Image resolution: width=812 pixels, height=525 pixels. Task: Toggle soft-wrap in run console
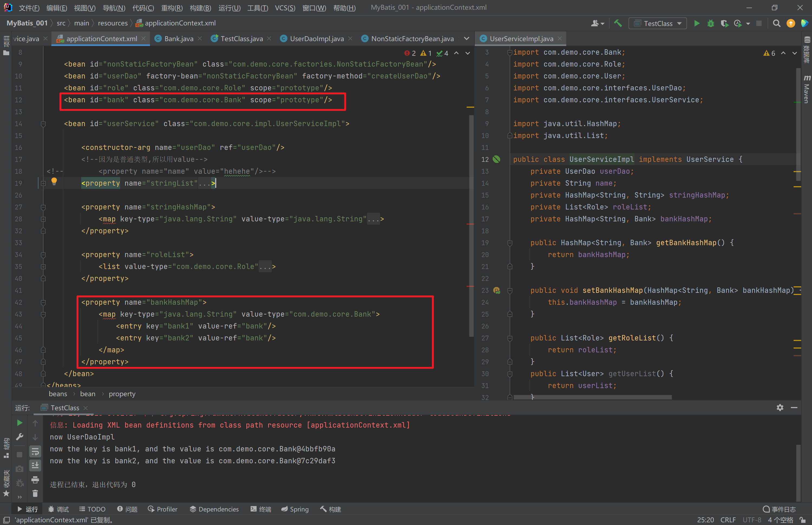pos(35,452)
